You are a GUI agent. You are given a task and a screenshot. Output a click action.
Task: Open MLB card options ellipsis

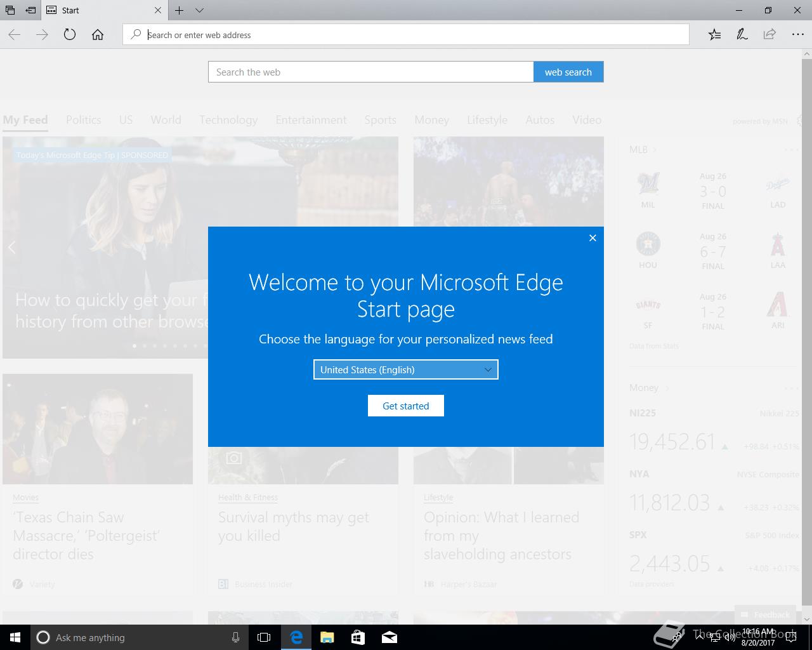pos(792,150)
